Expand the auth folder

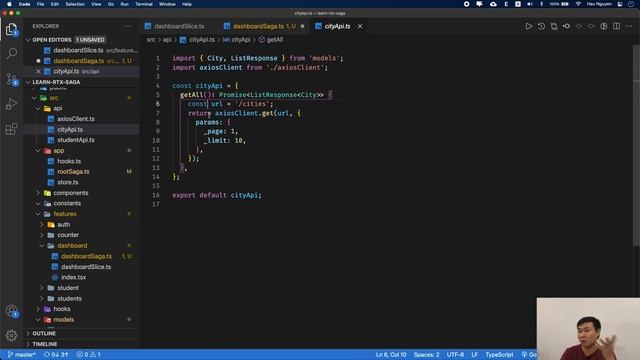coord(42,224)
